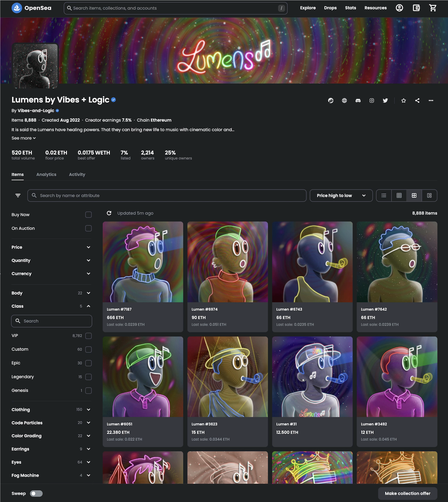Open the Lumen #3492 thumbnail image

tap(397, 377)
